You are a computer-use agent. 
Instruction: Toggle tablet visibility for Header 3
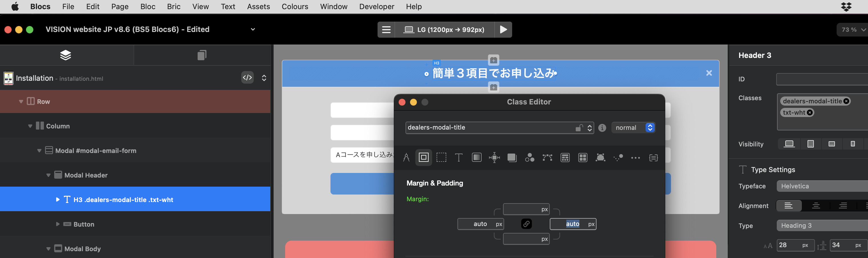tap(810, 144)
